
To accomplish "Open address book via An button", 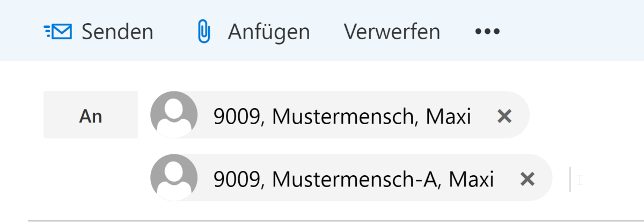I will click(91, 115).
